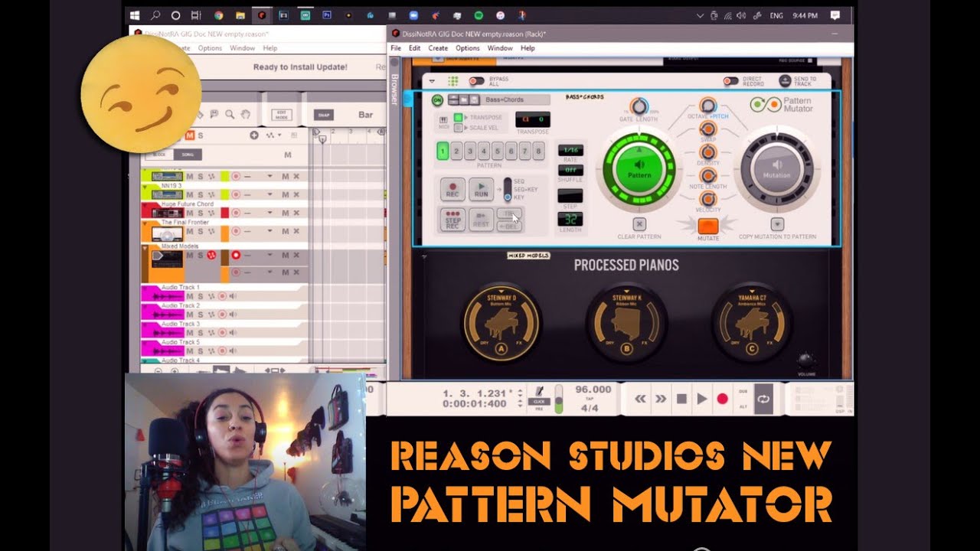
Task: Open Windows Start menu
Action: [135, 15]
